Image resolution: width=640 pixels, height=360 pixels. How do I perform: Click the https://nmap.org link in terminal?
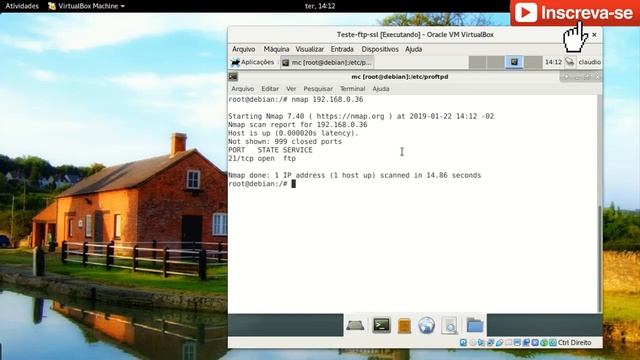350,116
